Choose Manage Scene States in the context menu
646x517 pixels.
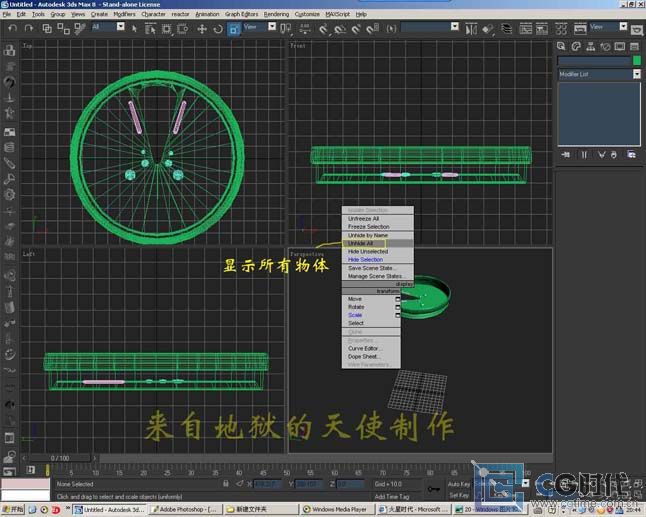[x=377, y=276]
